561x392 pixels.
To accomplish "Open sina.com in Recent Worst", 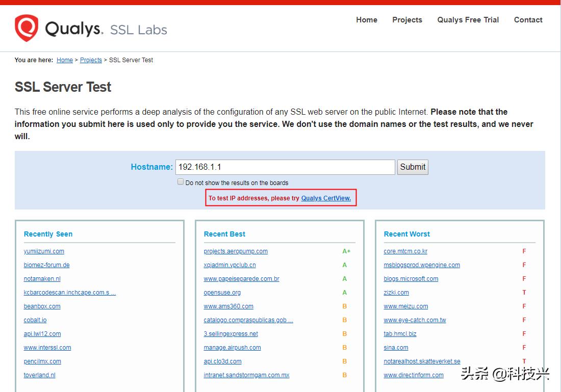I will pos(396,348).
